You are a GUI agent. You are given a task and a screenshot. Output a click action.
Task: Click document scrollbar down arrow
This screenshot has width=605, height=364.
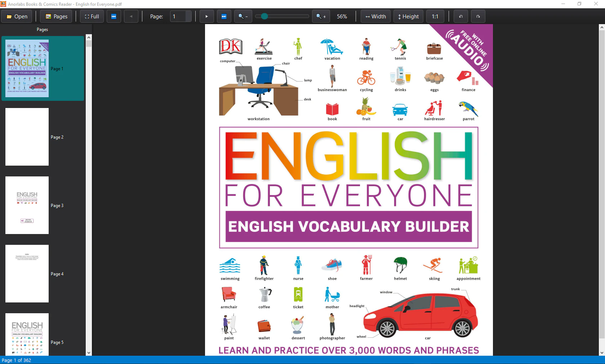[x=602, y=353]
